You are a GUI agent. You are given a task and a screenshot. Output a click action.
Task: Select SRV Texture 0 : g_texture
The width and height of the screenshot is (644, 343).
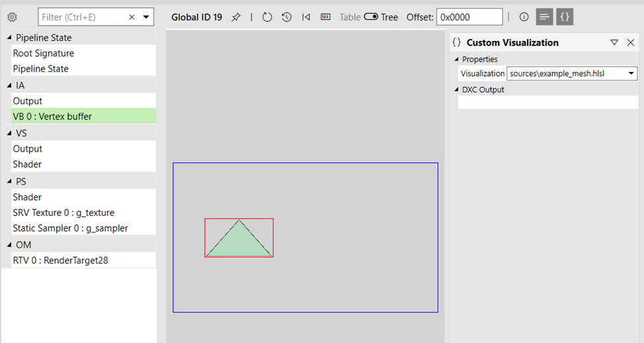point(84,212)
